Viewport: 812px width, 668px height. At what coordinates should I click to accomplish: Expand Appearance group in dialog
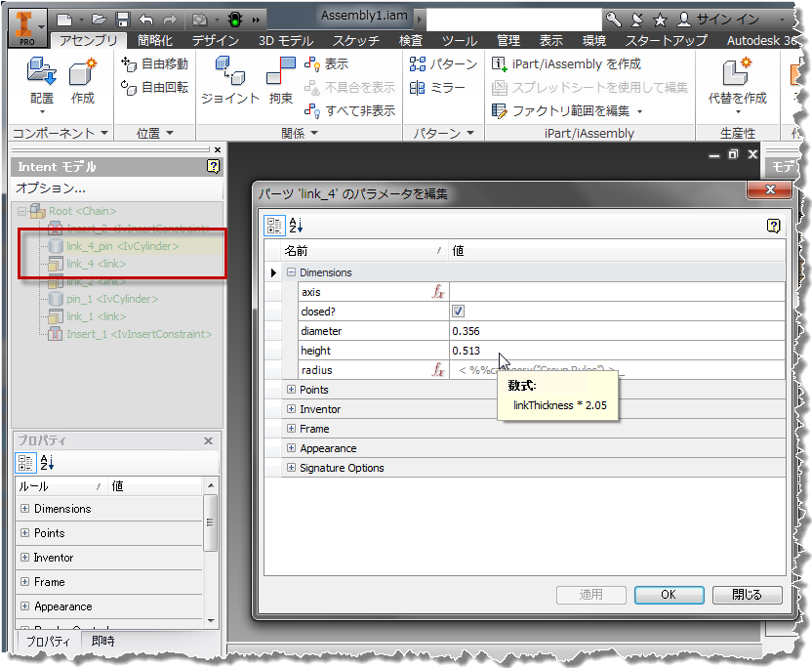click(291, 447)
